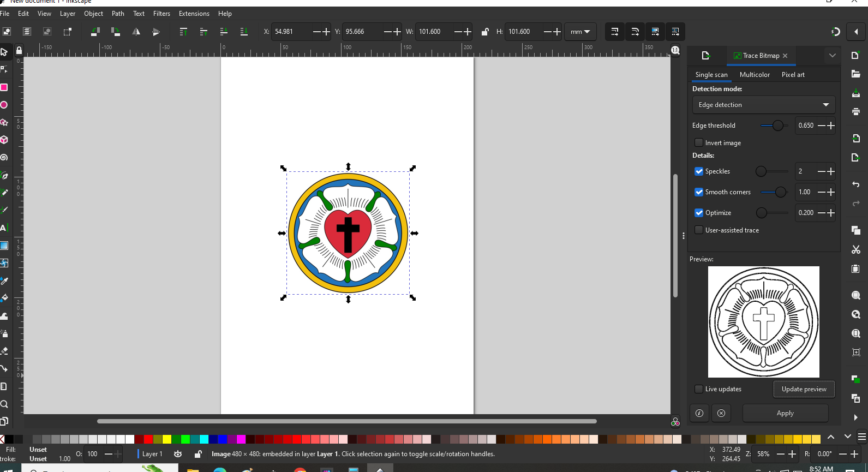This screenshot has width=868, height=472.
Task: Enable the Invert image checkbox
Action: (x=698, y=143)
